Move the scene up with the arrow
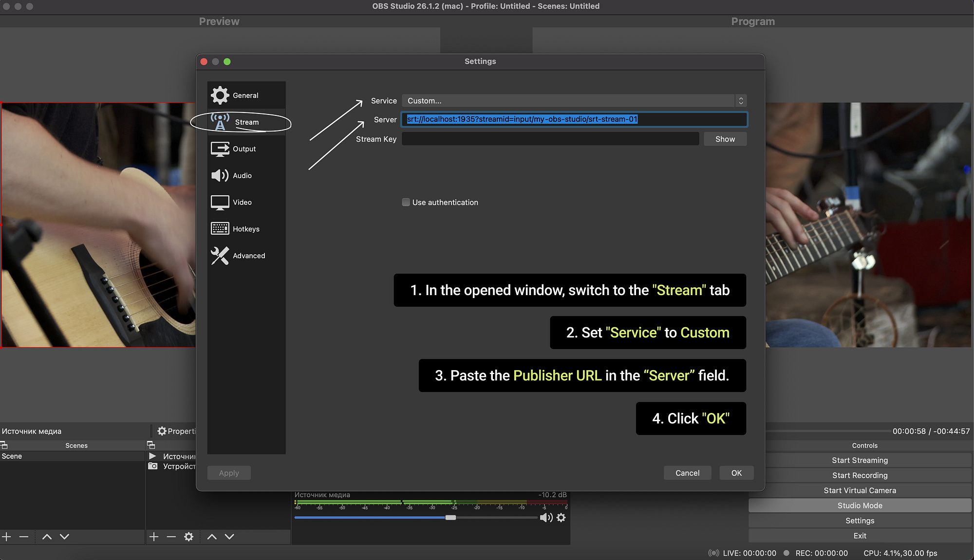This screenshot has width=974, height=560. [x=47, y=537]
